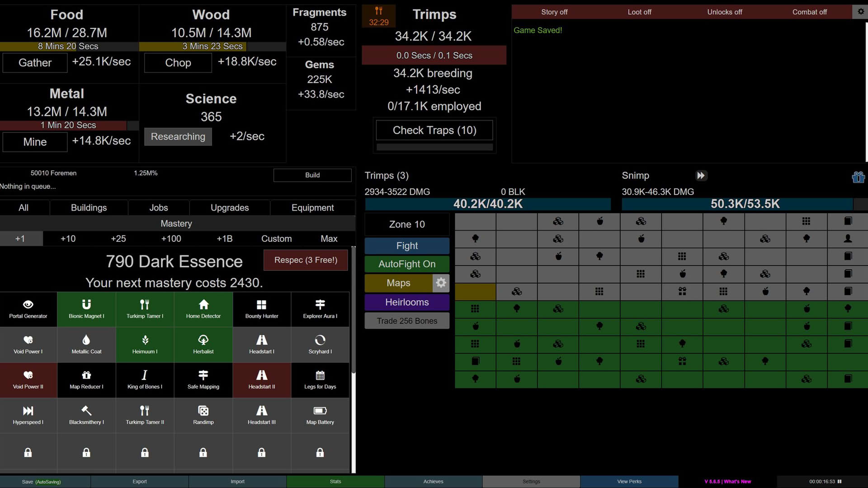Switch to the Jobs tab

[159, 207]
